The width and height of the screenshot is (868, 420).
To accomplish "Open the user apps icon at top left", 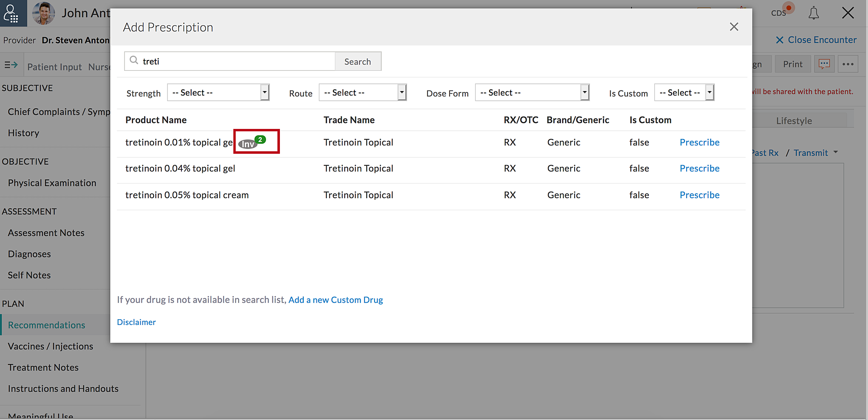I will click(x=11, y=13).
